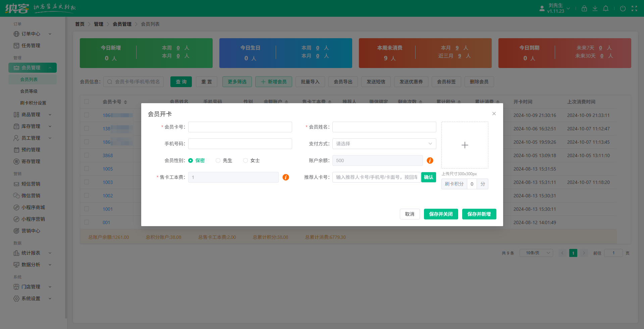Open 任务管理 in the sidebar
This screenshot has height=329, width=644.
tap(31, 46)
